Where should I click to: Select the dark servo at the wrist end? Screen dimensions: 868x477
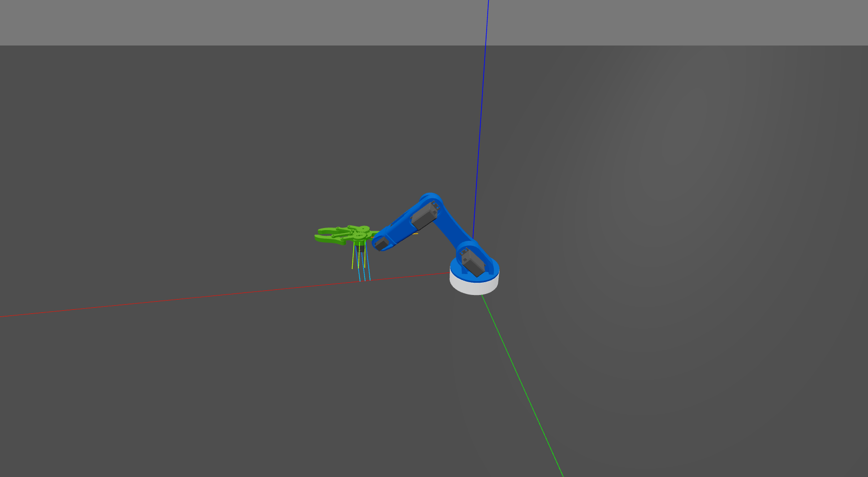pyautogui.click(x=380, y=244)
